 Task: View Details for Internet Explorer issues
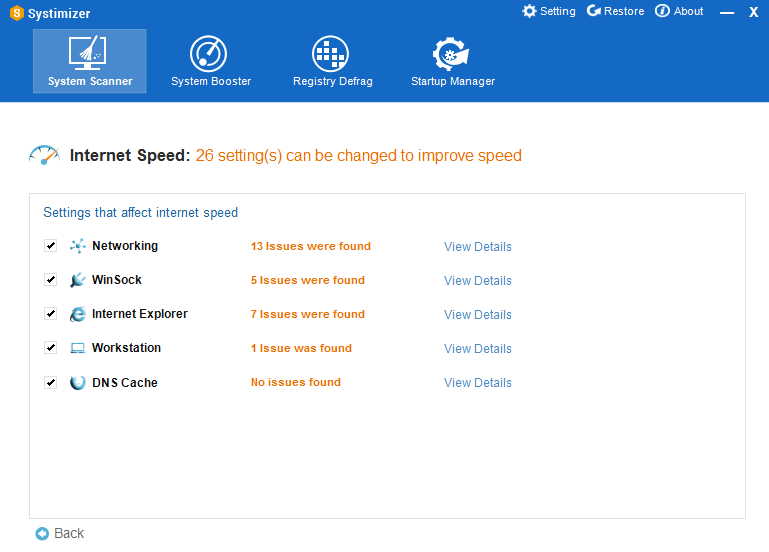tap(478, 314)
